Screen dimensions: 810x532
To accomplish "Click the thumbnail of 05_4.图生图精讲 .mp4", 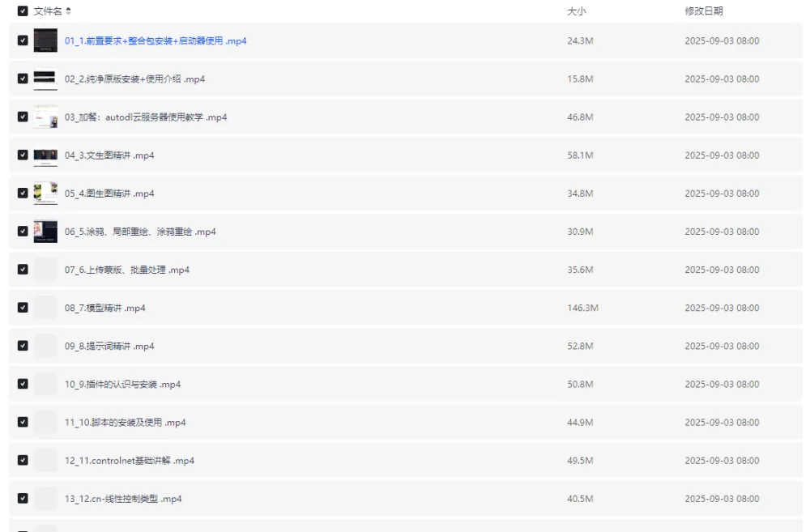I will pos(45,194).
